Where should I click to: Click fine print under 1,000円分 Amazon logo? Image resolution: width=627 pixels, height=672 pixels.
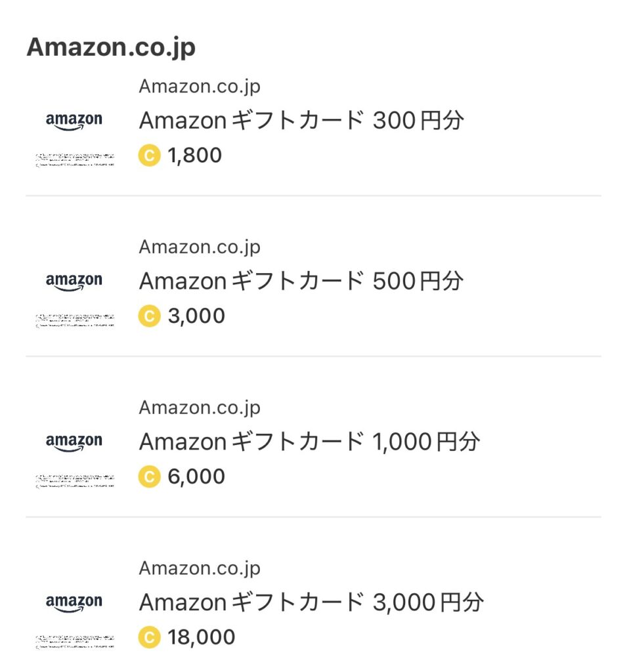(x=74, y=480)
